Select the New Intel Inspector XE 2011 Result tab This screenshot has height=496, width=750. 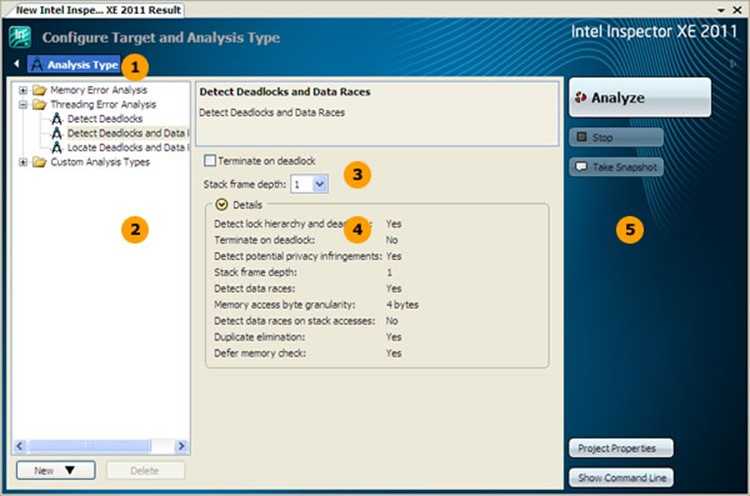pos(96,10)
